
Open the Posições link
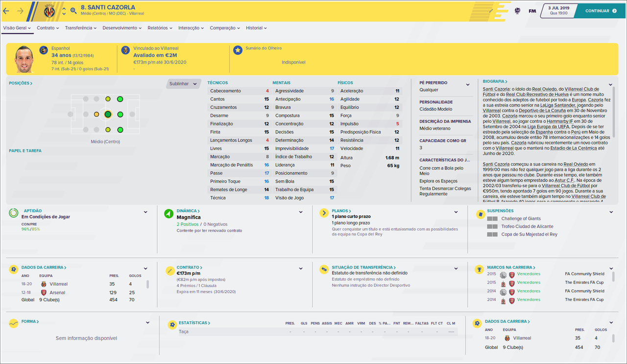[x=21, y=83]
